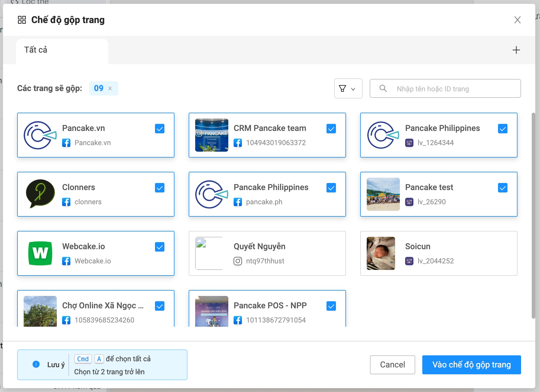Click the grid icon beside modal title
540x392 pixels.
click(x=22, y=20)
